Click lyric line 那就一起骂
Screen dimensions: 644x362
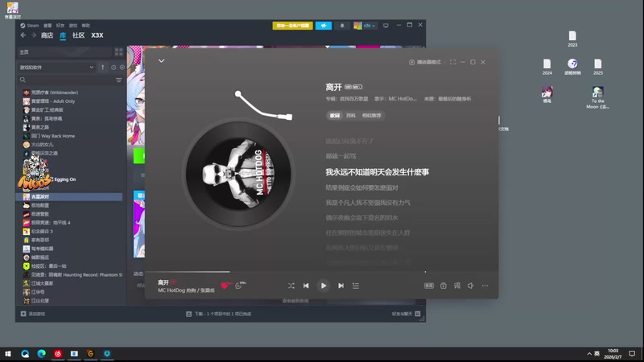(x=341, y=156)
